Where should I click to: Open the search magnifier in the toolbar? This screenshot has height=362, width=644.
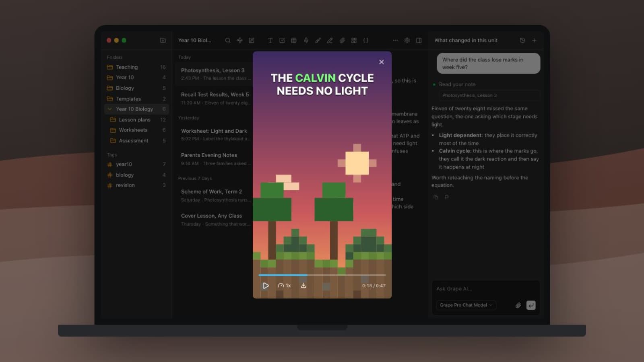[228, 40]
